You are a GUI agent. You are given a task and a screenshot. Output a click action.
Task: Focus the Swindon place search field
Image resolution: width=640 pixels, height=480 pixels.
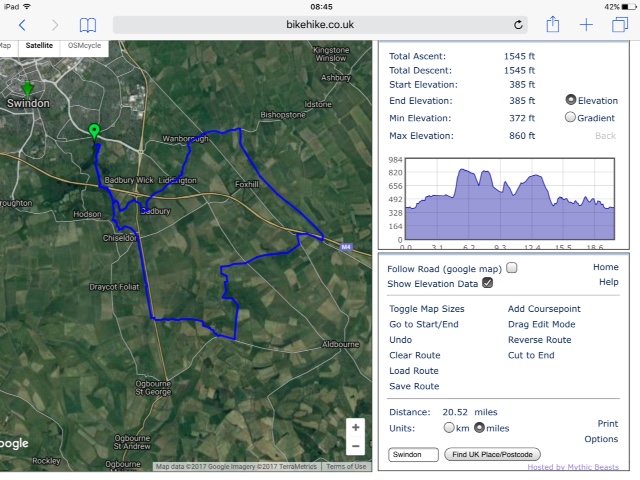point(413,454)
